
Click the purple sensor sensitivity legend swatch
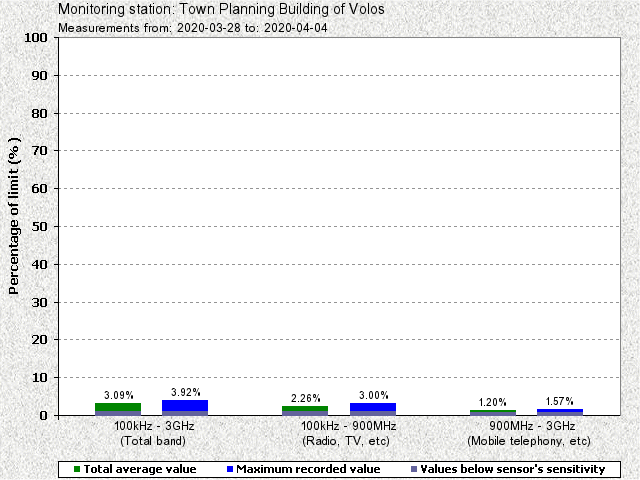413,469
